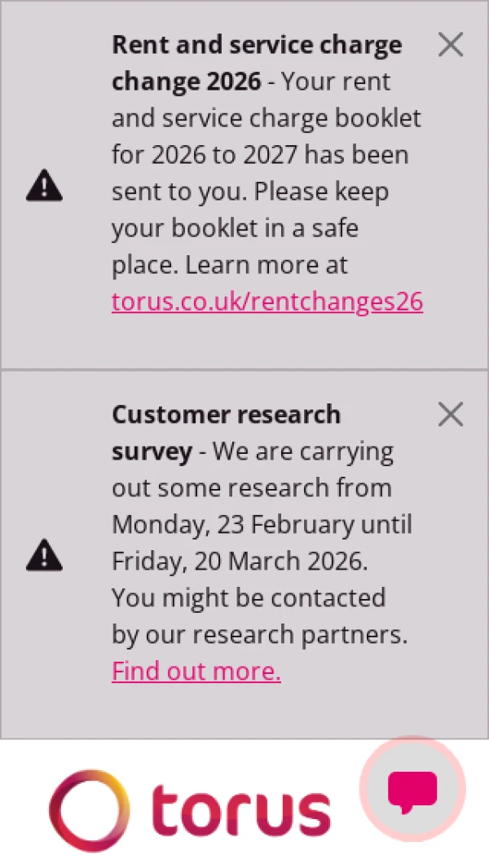This screenshot has height=868, width=489.
Task: Follow the "Find out more." link
Action: pyautogui.click(x=196, y=671)
